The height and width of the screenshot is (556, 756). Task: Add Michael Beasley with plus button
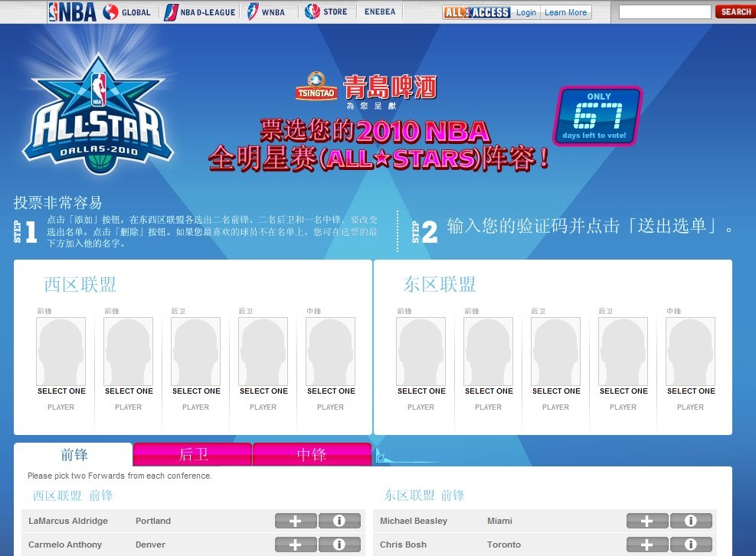(x=647, y=521)
